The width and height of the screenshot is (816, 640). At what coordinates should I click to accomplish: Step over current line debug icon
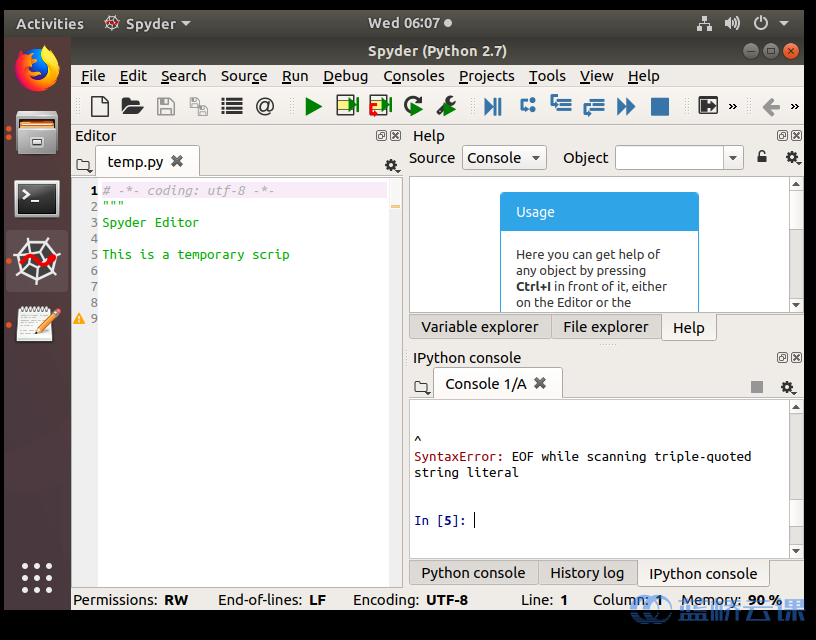coord(528,106)
